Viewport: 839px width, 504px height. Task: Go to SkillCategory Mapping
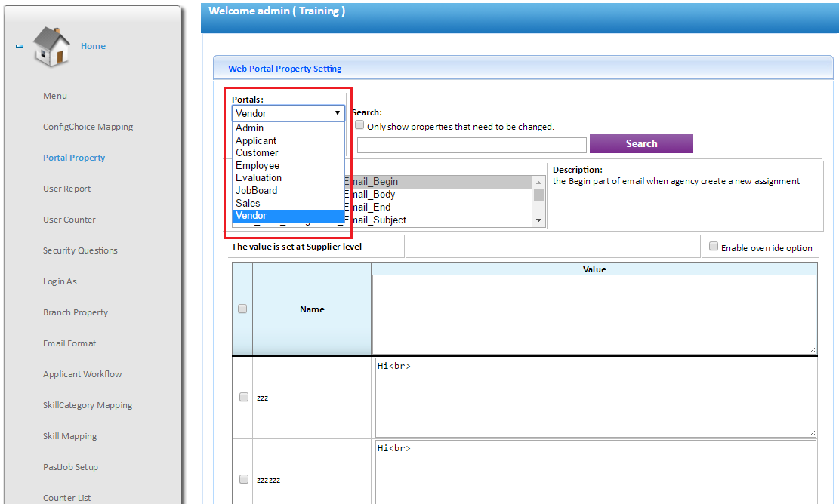coord(88,405)
